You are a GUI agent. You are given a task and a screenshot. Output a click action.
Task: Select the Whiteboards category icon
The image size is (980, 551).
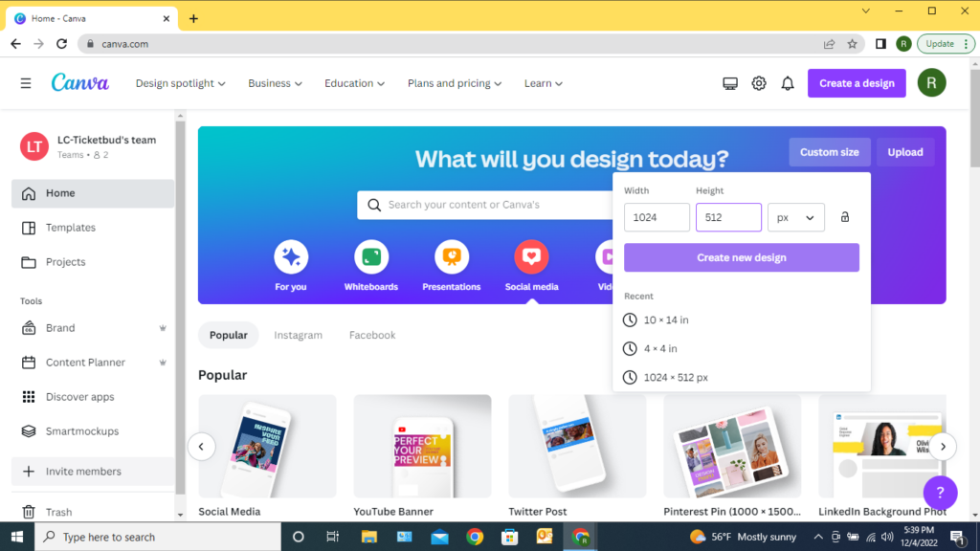click(x=371, y=256)
